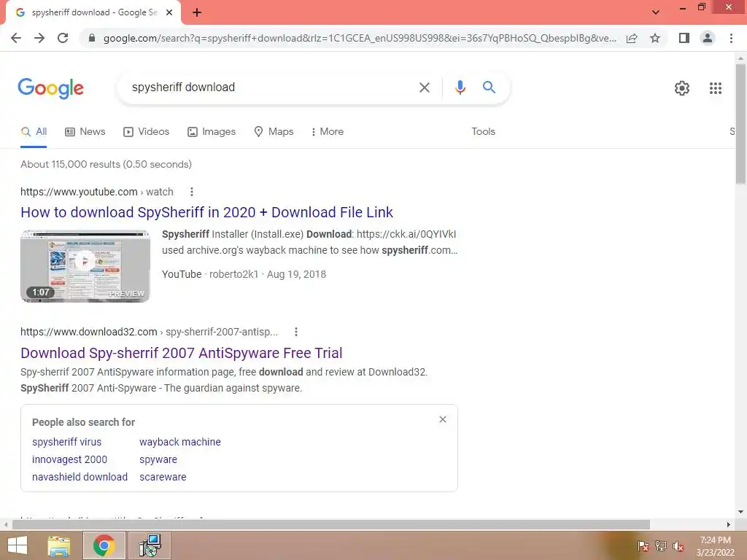Open the Chrome profile avatar
747x560 pixels.
coord(708,38)
